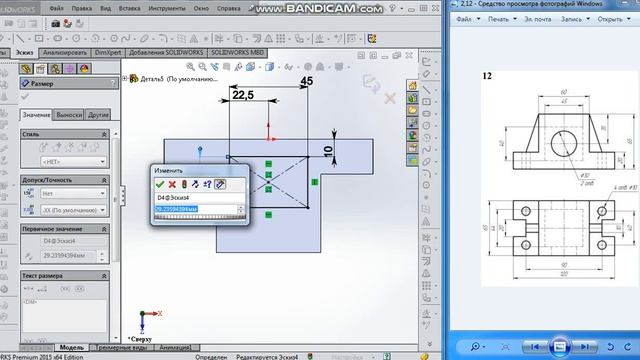Collapse the Стиль section
The image size is (640, 360).
click(x=104, y=134)
